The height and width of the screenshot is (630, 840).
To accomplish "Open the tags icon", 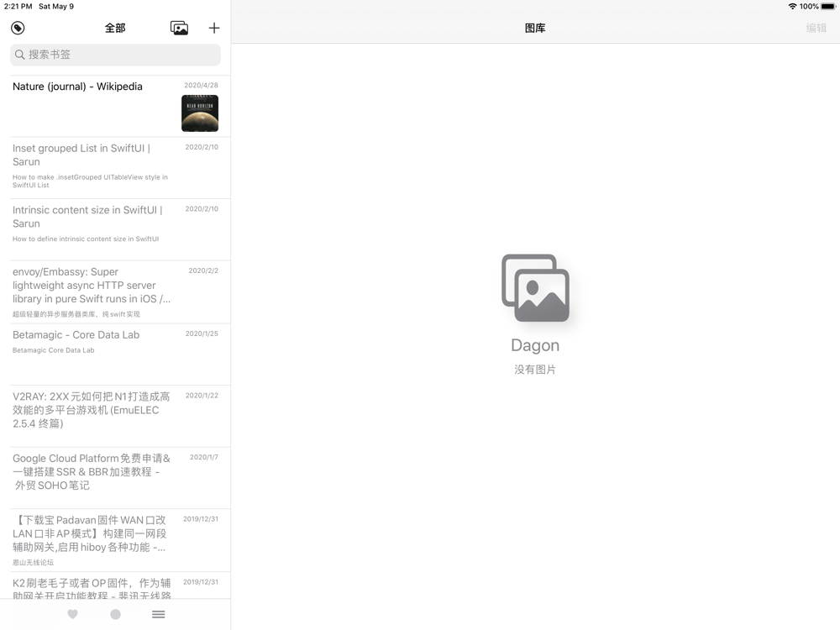I will [x=18, y=28].
